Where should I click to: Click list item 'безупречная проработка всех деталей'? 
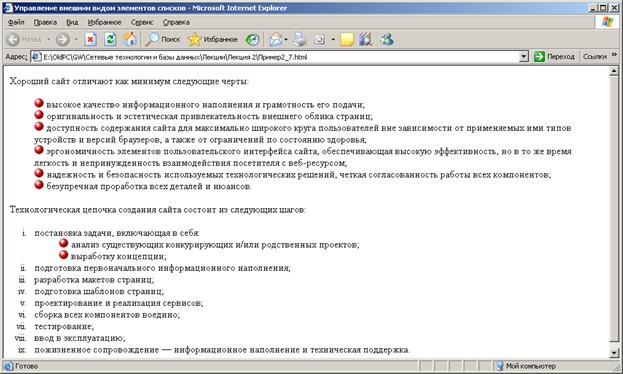point(125,186)
